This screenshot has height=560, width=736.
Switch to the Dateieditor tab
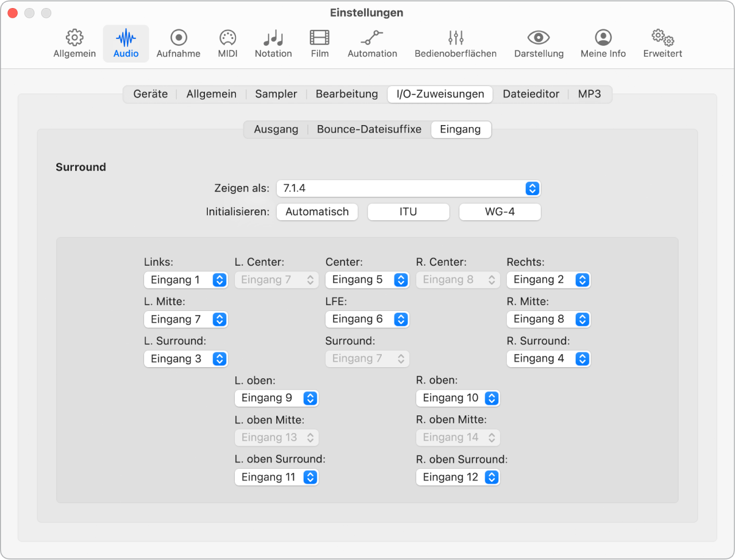coord(530,94)
